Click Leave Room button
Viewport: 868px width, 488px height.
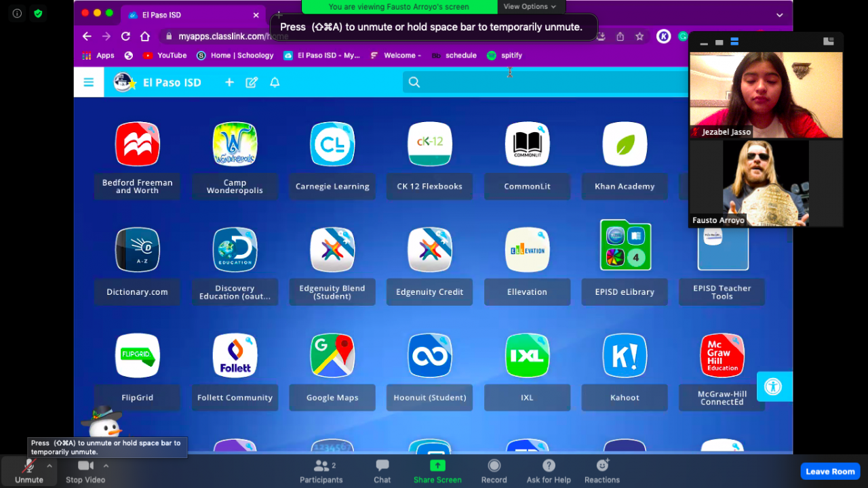click(x=830, y=472)
